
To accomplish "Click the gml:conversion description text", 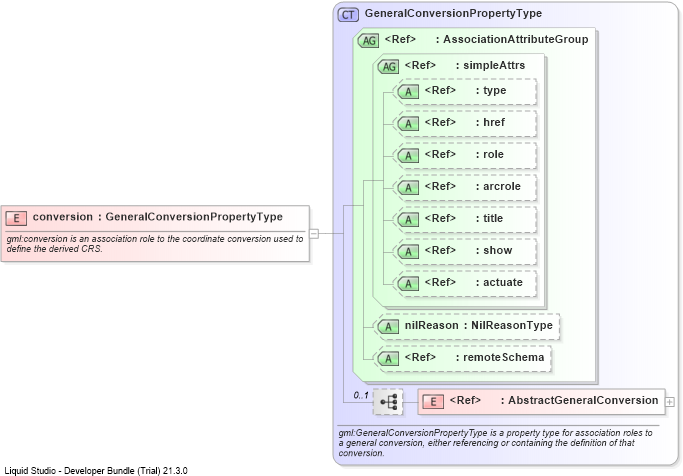I will point(155,244).
